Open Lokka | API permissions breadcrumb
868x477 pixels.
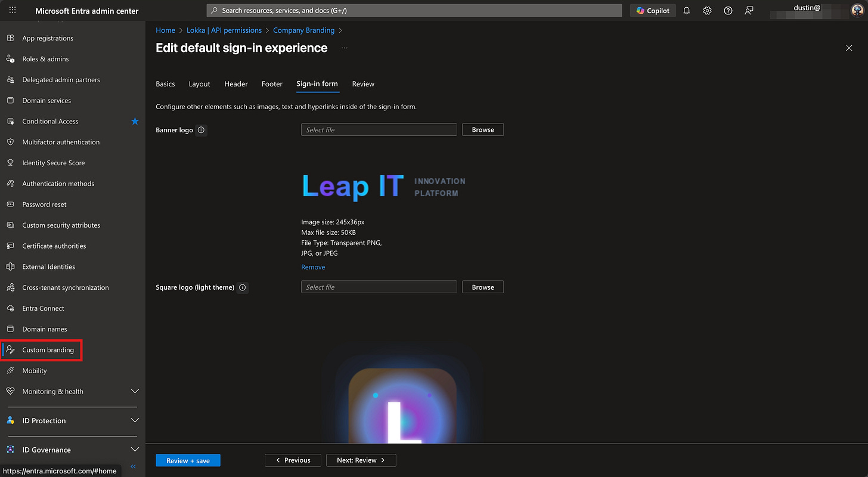[x=224, y=30]
